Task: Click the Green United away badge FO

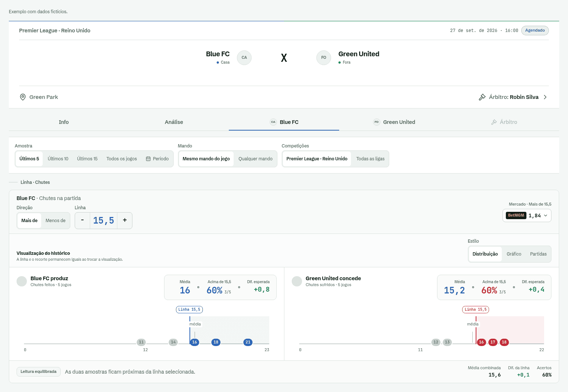Action: [324, 58]
